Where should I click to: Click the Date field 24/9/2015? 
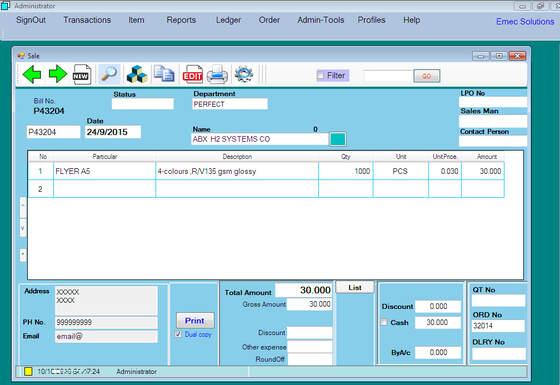coord(113,132)
